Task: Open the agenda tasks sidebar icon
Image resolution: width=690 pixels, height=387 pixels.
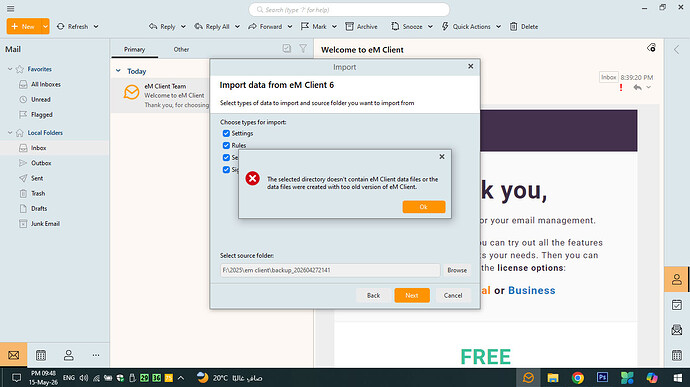Action: [x=677, y=305]
